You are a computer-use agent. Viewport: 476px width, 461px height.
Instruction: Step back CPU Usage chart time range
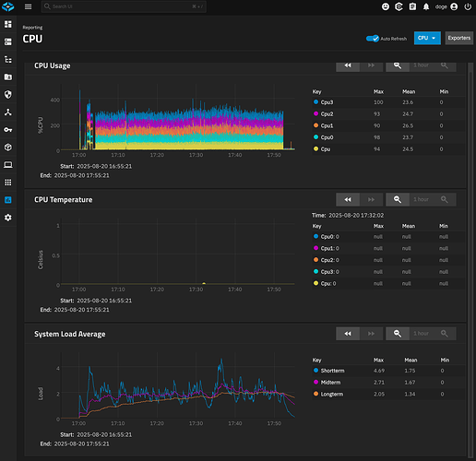tap(348, 65)
